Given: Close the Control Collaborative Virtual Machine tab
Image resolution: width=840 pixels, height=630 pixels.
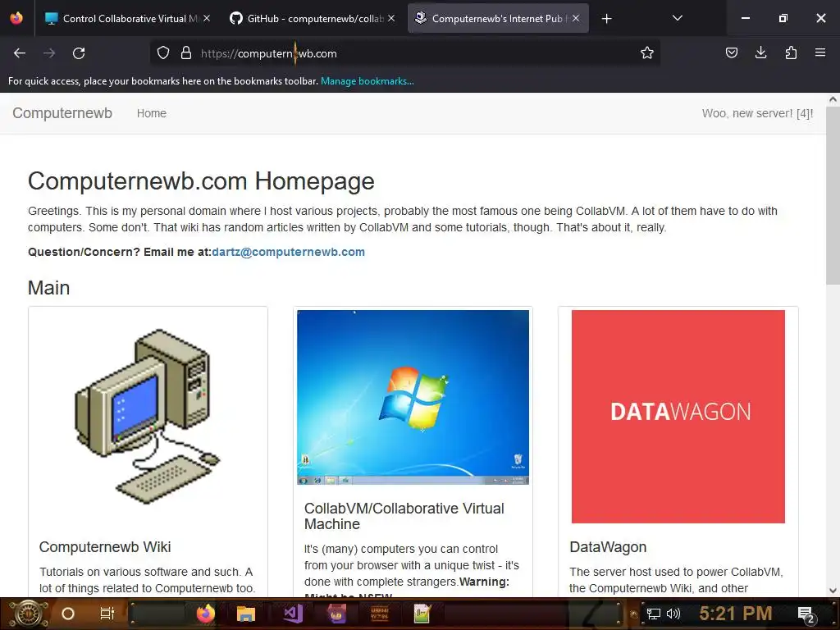Looking at the screenshot, I should click(x=207, y=18).
